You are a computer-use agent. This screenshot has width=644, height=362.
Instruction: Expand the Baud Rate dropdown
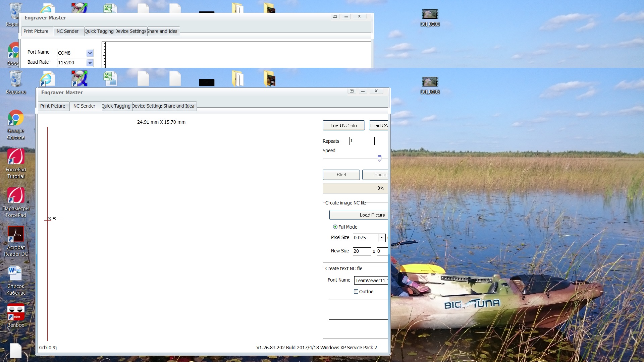(x=90, y=63)
